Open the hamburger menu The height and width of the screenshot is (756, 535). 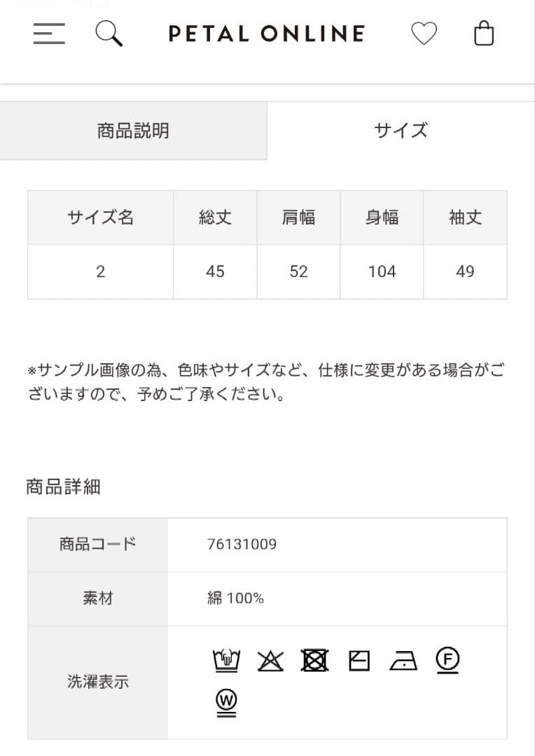[49, 34]
